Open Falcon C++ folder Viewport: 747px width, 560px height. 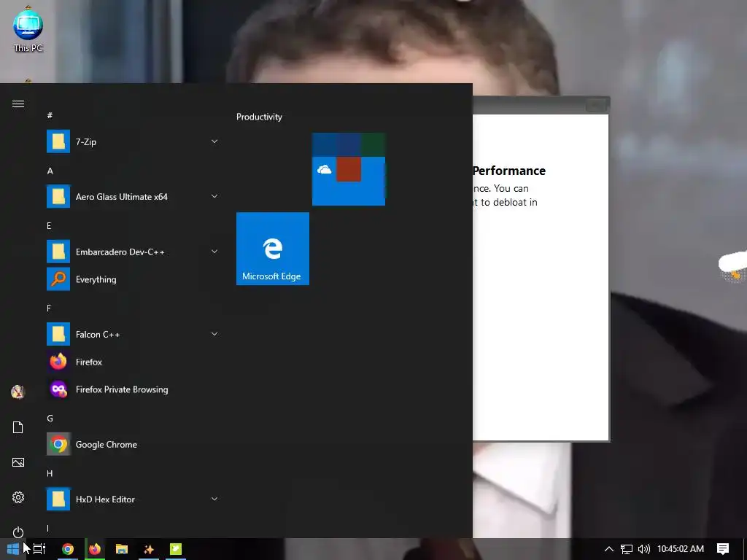coord(133,334)
